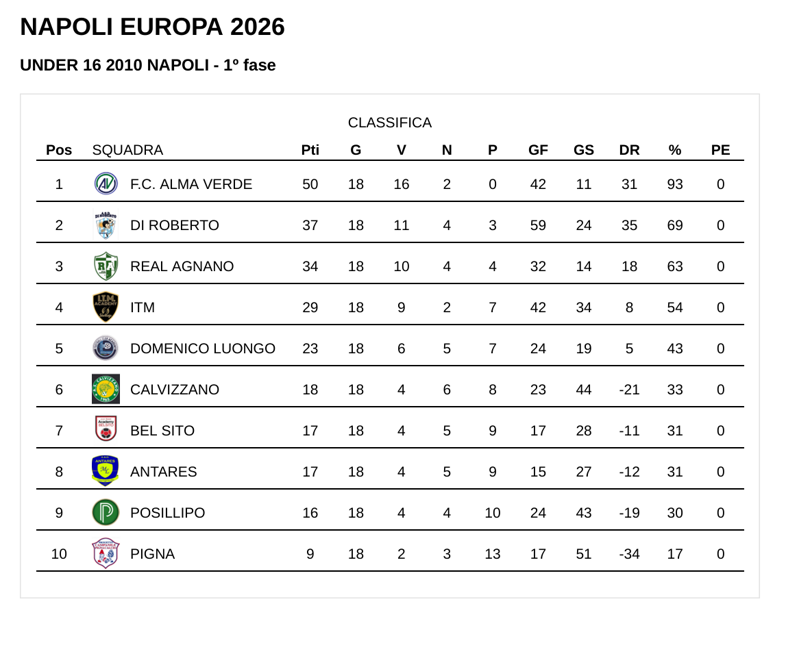This screenshot has width=786, height=645.
Task: Open the POSILLIPO team name
Action: tap(168, 512)
